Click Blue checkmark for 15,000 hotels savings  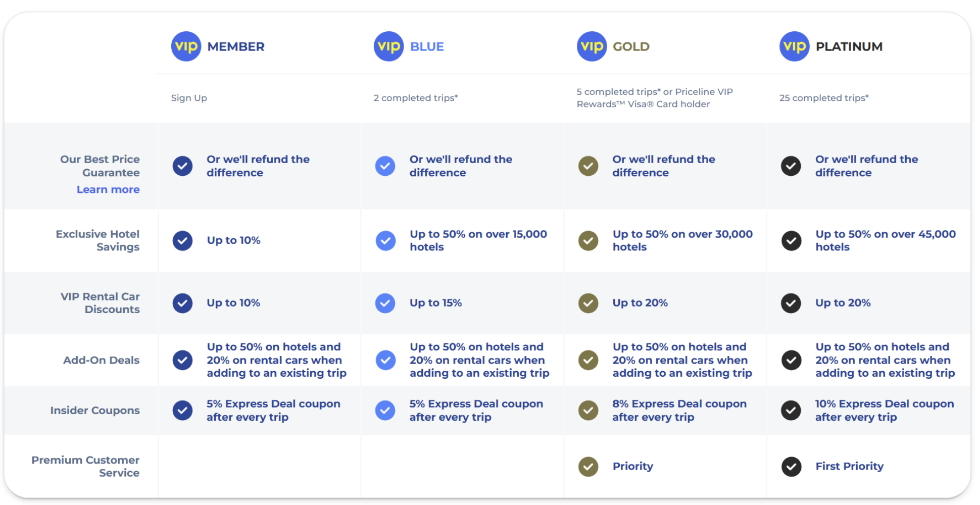point(385,241)
